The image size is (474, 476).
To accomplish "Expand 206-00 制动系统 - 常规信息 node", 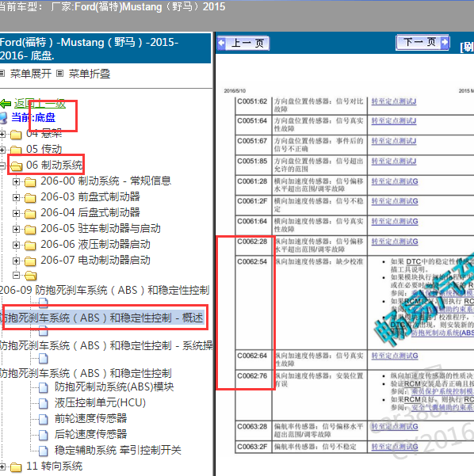I will (16, 181).
